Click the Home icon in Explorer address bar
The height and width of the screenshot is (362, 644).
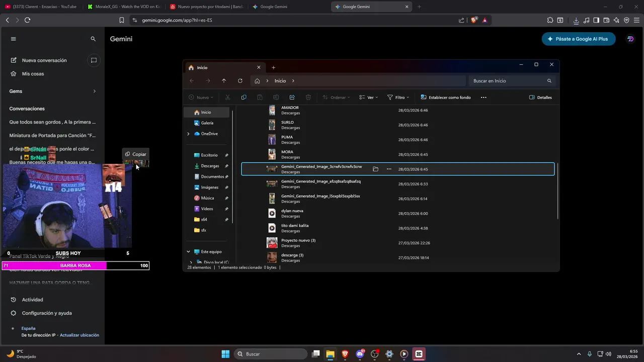[x=257, y=81]
